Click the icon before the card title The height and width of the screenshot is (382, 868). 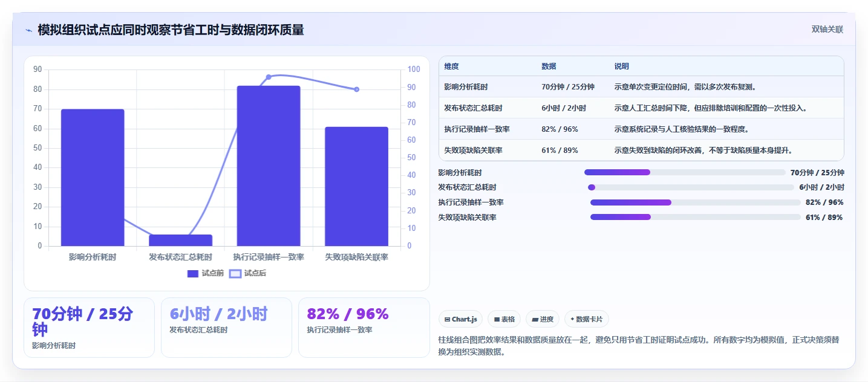29,30
